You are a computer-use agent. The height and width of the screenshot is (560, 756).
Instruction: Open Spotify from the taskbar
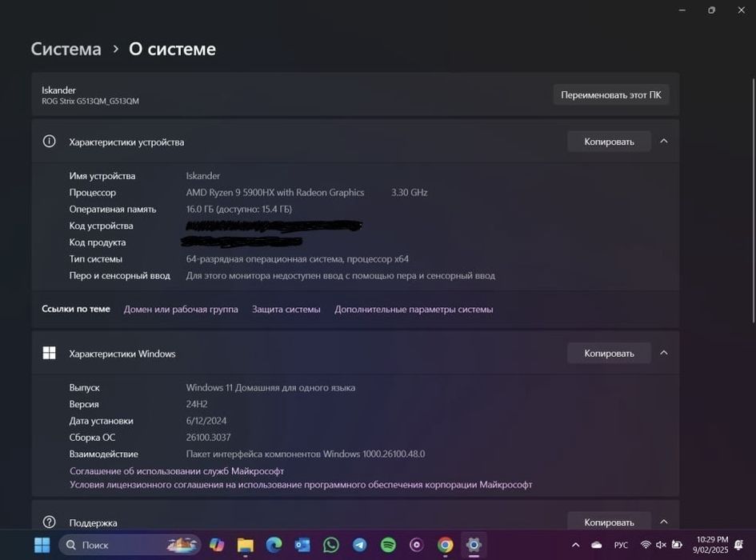click(388, 545)
